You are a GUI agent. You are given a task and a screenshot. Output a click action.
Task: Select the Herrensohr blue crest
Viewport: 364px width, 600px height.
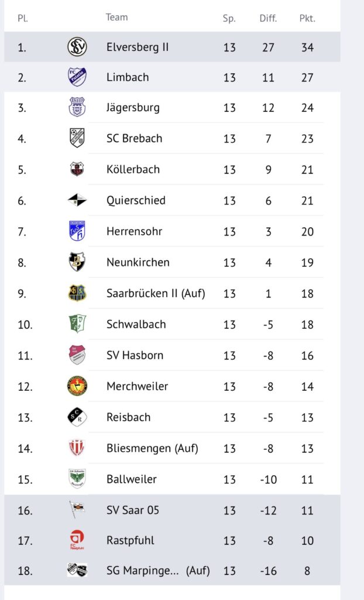click(x=77, y=231)
